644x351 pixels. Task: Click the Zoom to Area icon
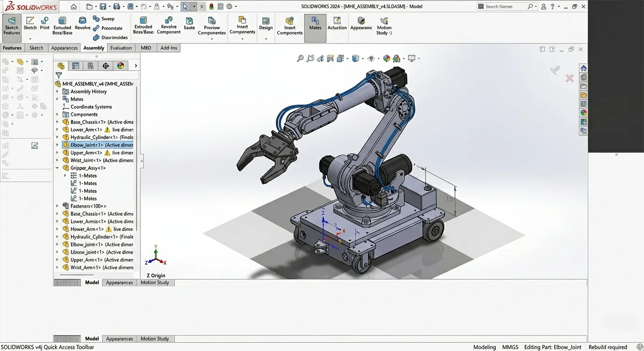pyautogui.click(x=311, y=58)
